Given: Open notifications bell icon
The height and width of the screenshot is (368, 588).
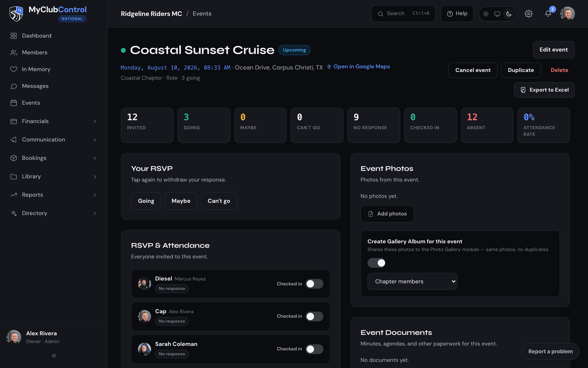Looking at the screenshot, I should (548, 14).
